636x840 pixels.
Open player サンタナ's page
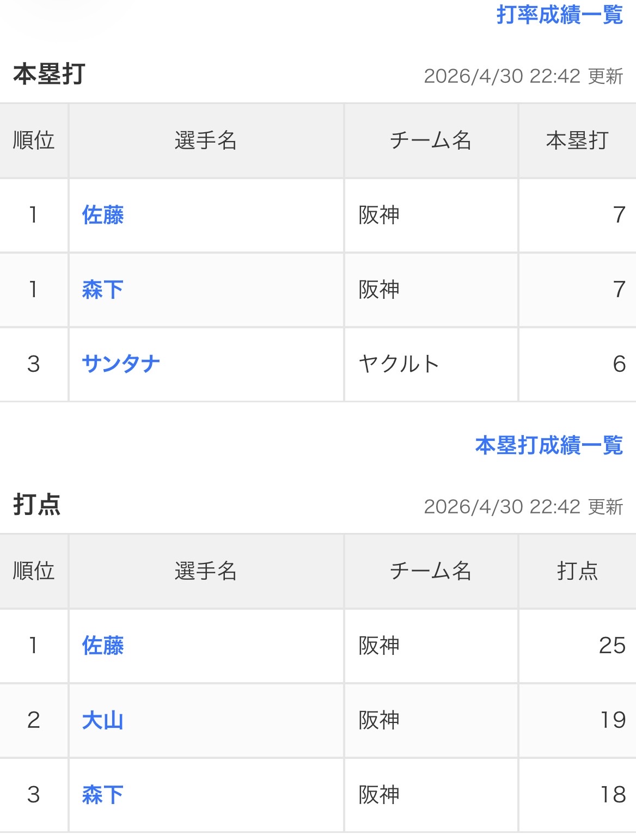coord(121,364)
